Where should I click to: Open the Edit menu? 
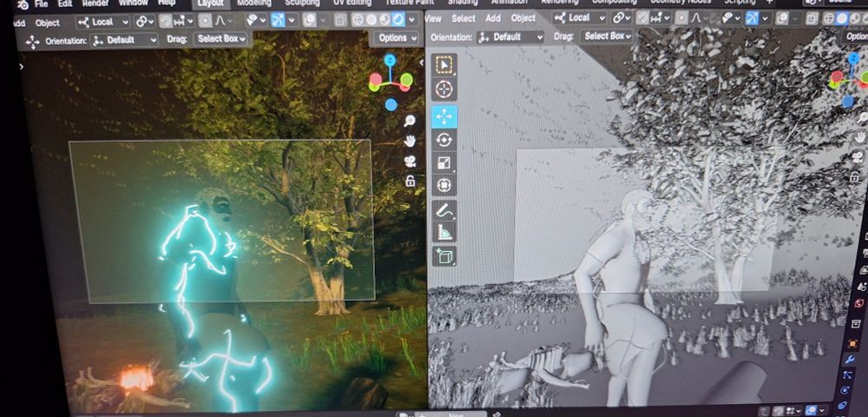pyautogui.click(x=65, y=3)
